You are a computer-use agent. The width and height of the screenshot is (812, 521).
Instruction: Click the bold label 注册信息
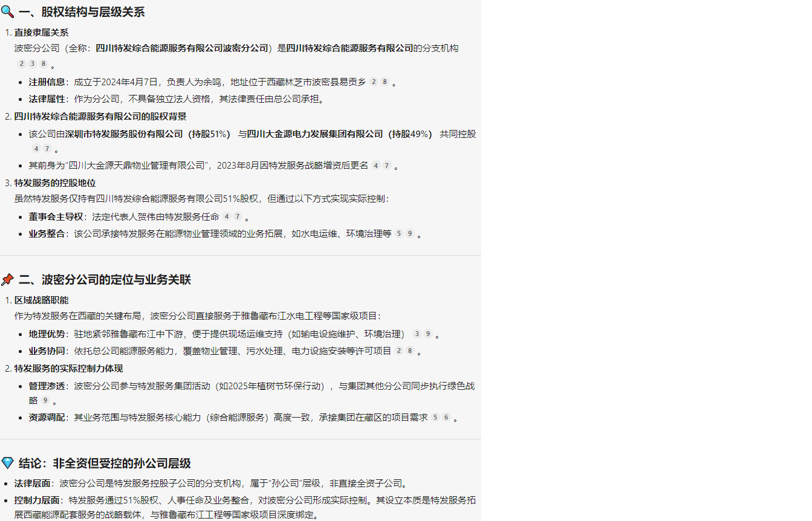47,82
